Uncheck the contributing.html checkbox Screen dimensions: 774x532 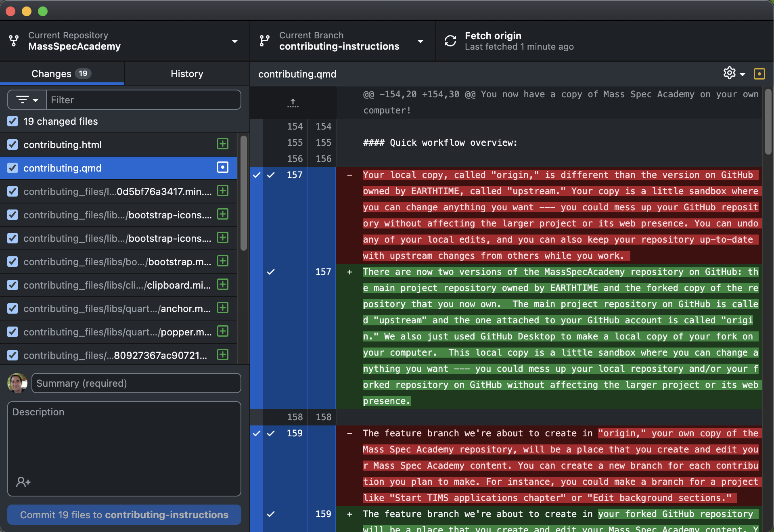tap(13, 145)
